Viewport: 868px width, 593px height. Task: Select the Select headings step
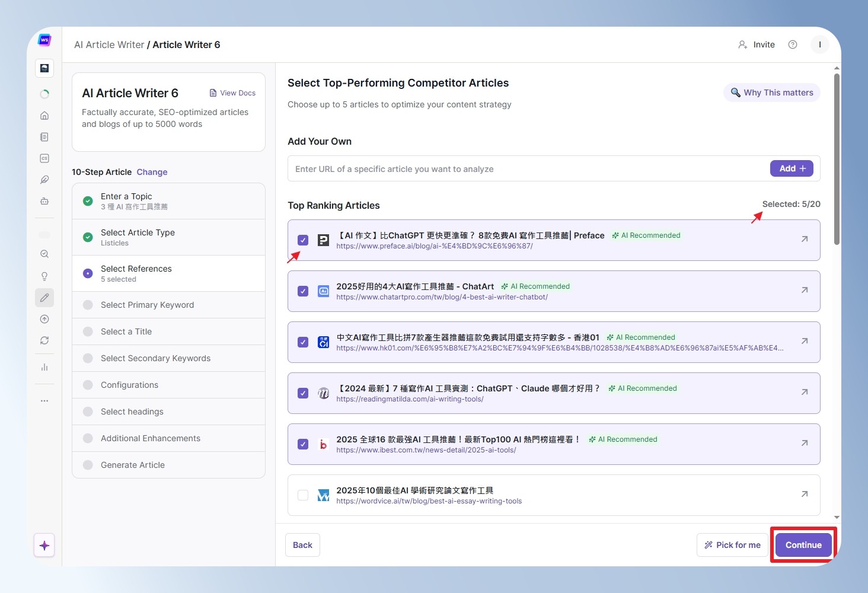click(x=168, y=412)
